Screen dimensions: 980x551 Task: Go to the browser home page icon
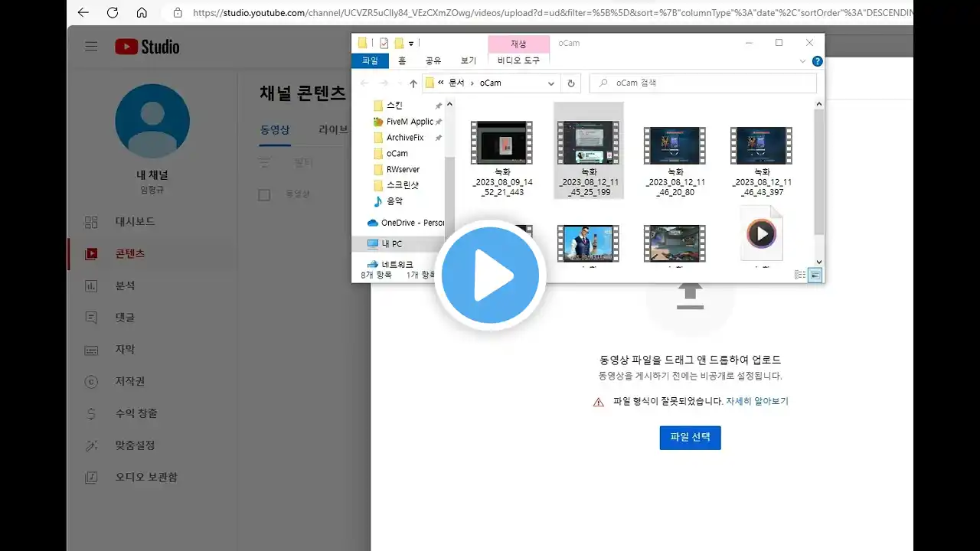click(x=142, y=12)
